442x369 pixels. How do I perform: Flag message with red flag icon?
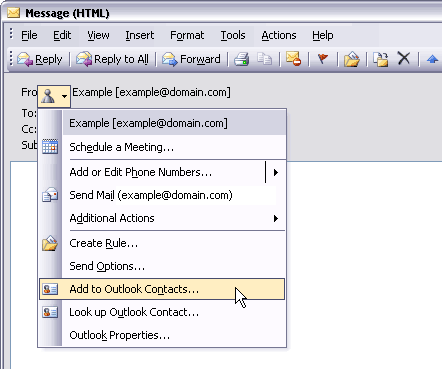(x=323, y=59)
